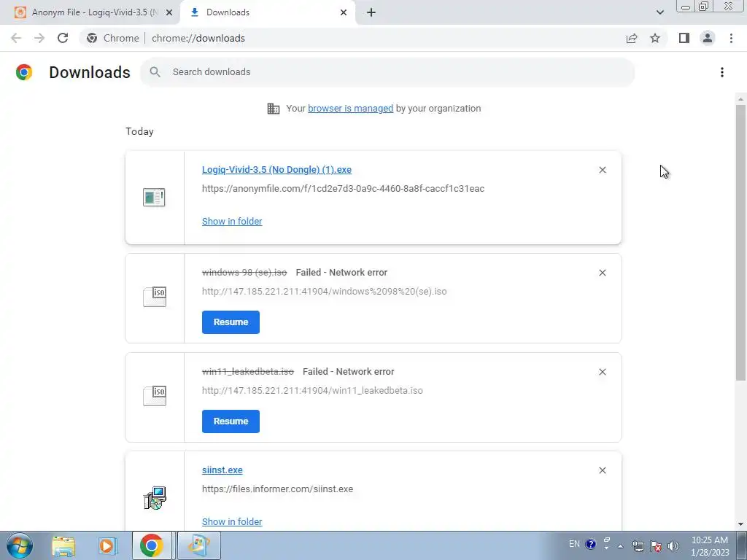The image size is (747, 560).
Task: Click the Search downloads field
Action: pyautogui.click(x=387, y=72)
